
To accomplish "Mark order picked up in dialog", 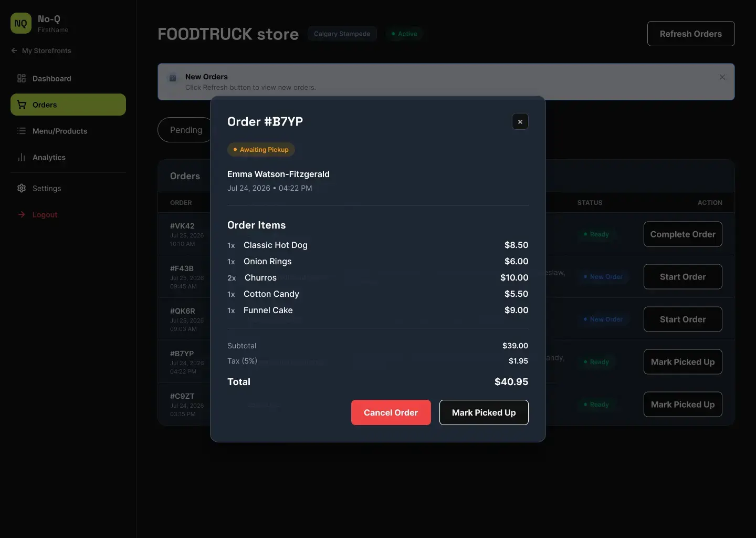I will tap(484, 412).
